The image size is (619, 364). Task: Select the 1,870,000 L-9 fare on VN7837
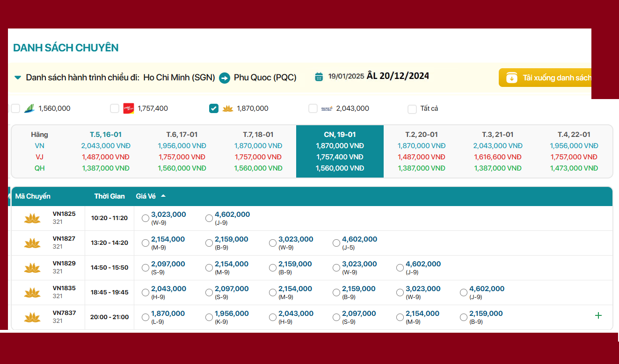click(146, 317)
